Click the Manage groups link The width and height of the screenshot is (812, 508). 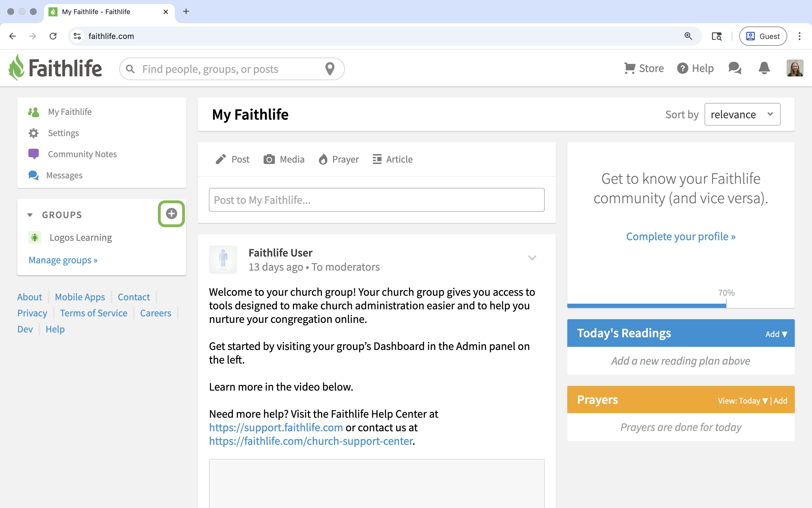click(63, 260)
